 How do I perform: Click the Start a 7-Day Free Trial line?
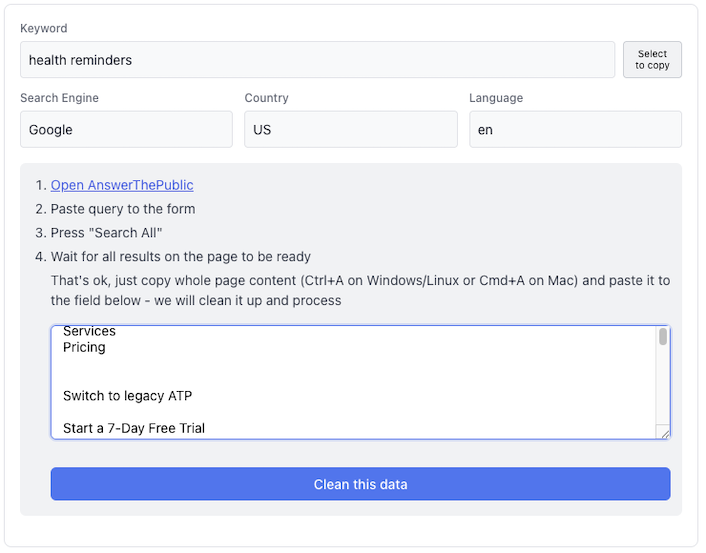134,428
